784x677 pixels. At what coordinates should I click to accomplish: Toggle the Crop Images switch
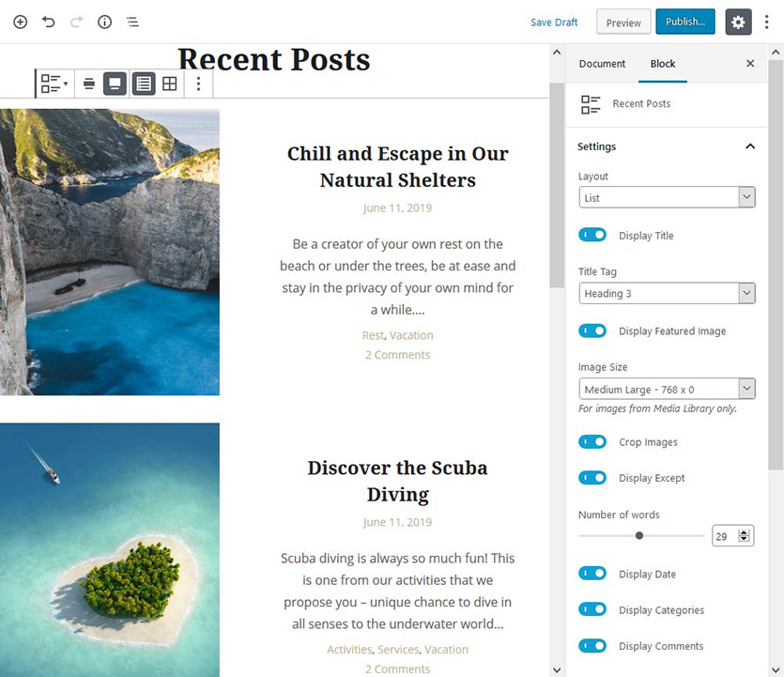click(592, 441)
